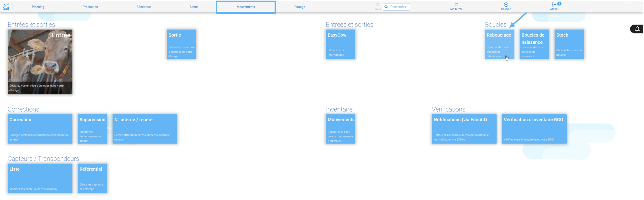Open the Capteurs Liste tile
The width and height of the screenshot is (644, 200).
(x=40, y=178)
